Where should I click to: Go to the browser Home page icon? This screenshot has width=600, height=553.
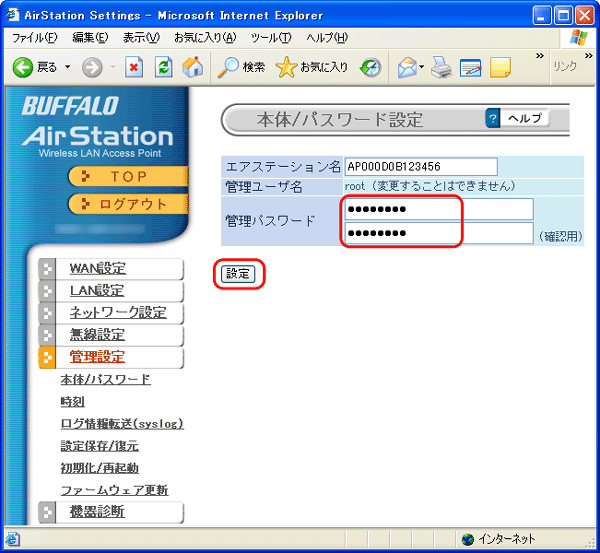(x=193, y=67)
